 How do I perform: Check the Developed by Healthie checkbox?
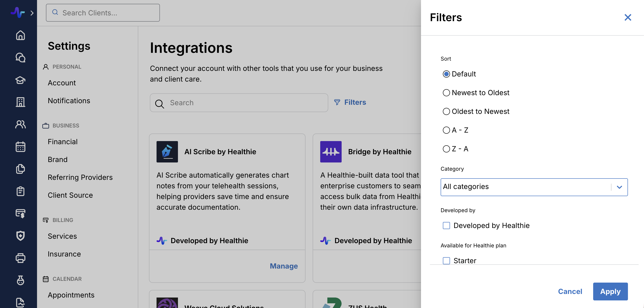pos(446,226)
